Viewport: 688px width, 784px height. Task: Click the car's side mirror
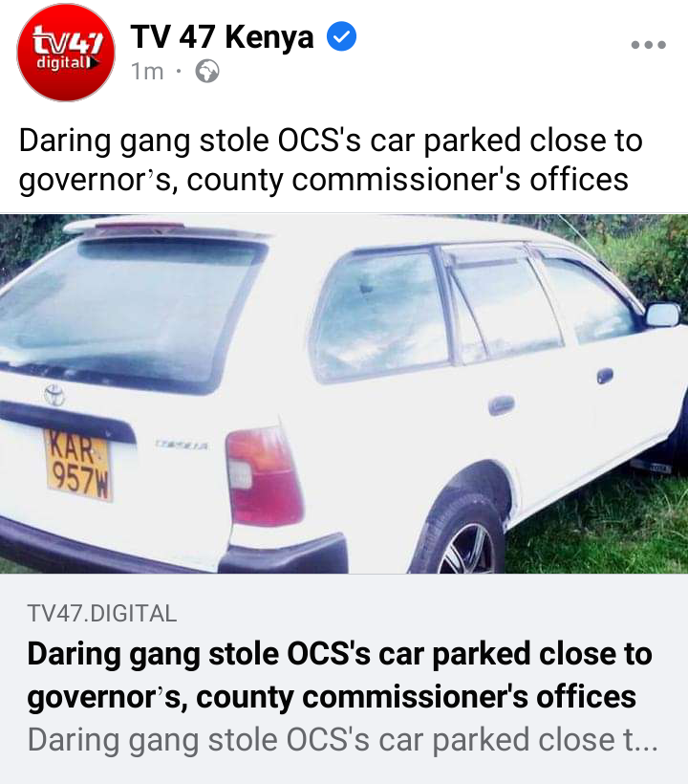coord(662,314)
